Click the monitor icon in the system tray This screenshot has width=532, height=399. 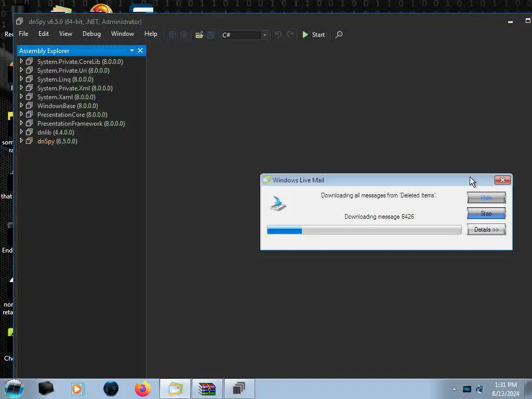pos(467,389)
